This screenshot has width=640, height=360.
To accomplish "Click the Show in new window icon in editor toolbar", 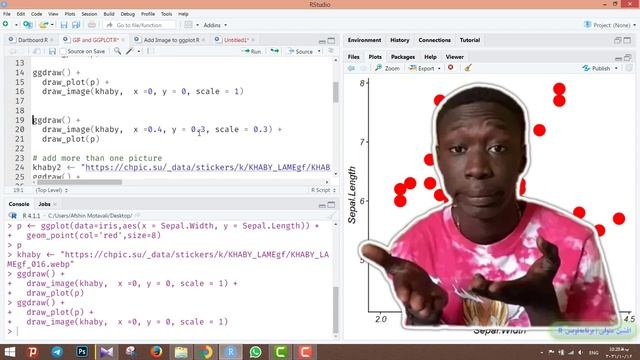I will pos(36,51).
